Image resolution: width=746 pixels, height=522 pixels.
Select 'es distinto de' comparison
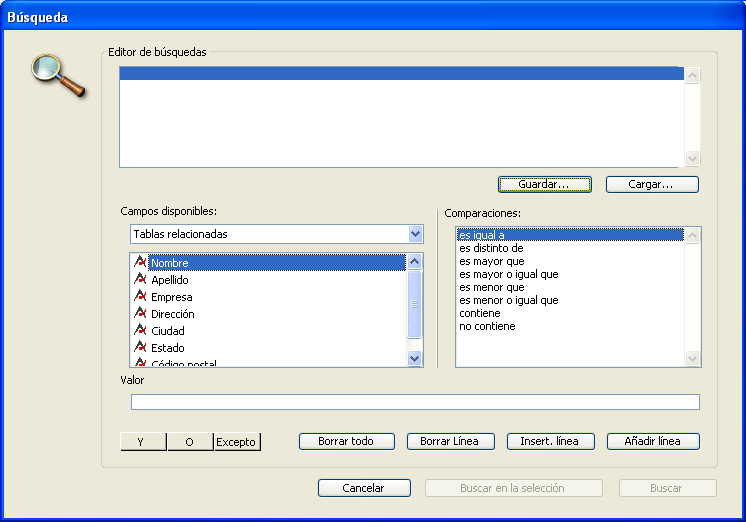pos(491,248)
